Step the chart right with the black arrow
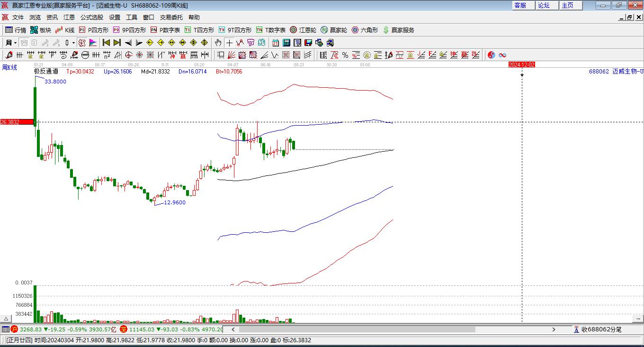Image resolution: width=644 pixels, height=347 pixels. (139, 43)
